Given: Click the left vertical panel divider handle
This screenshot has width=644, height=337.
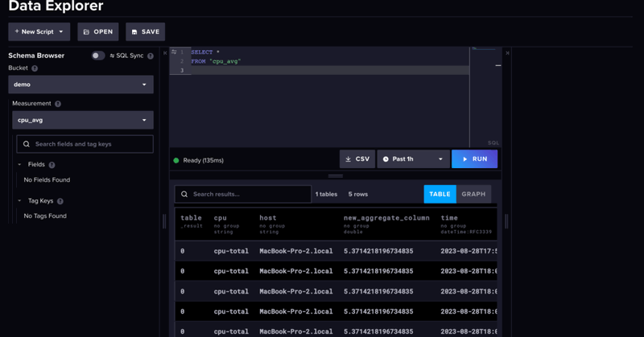Looking at the screenshot, I should (164, 222).
